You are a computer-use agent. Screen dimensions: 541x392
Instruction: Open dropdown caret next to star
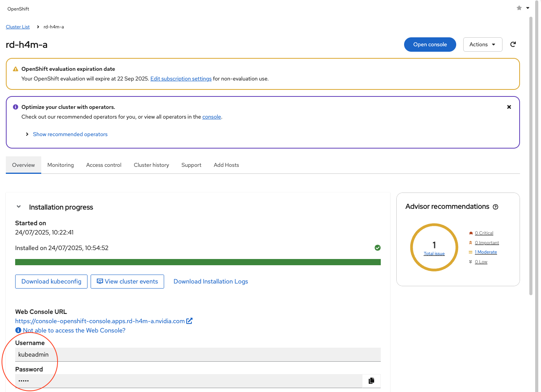point(528,8)
